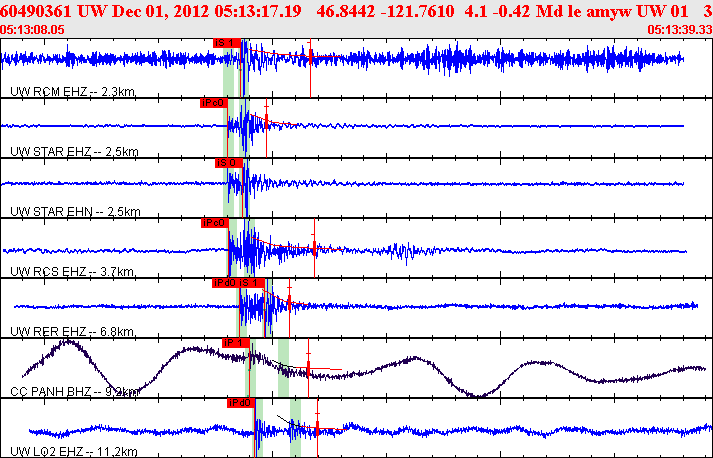Select the UW STAR EHN -- 2.5km label
This screenshot has width=713, height=458.
(x=75, y=211)
